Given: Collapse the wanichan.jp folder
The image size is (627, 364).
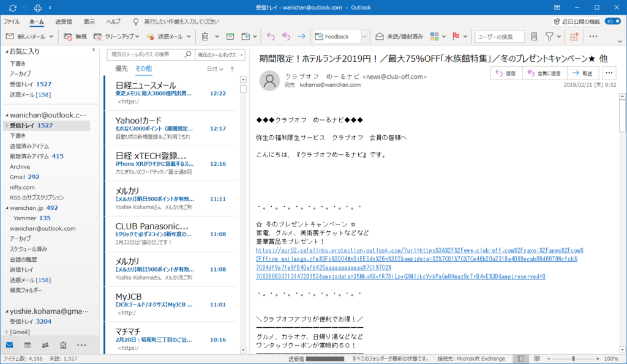Looking at the screenshot, I should coord(7,208).
